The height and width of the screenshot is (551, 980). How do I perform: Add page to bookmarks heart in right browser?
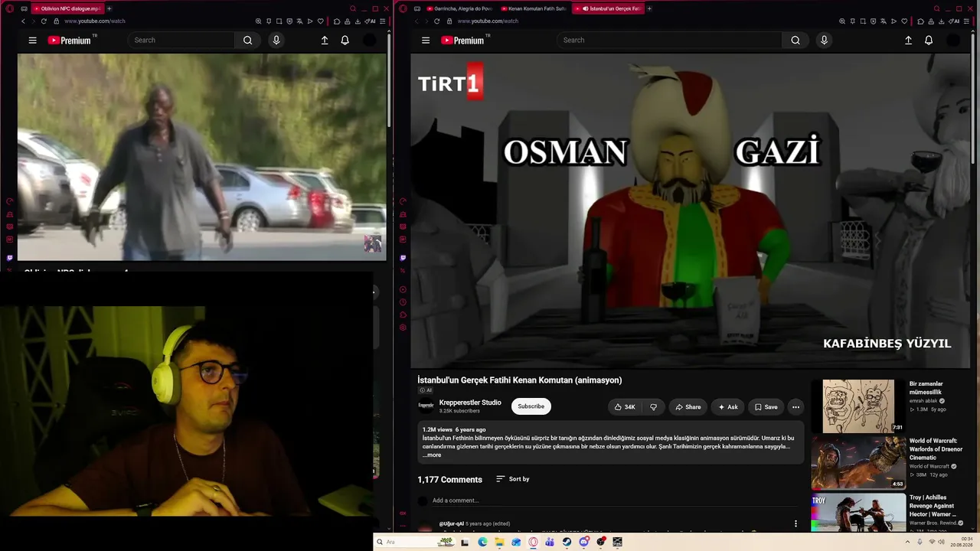904,21
